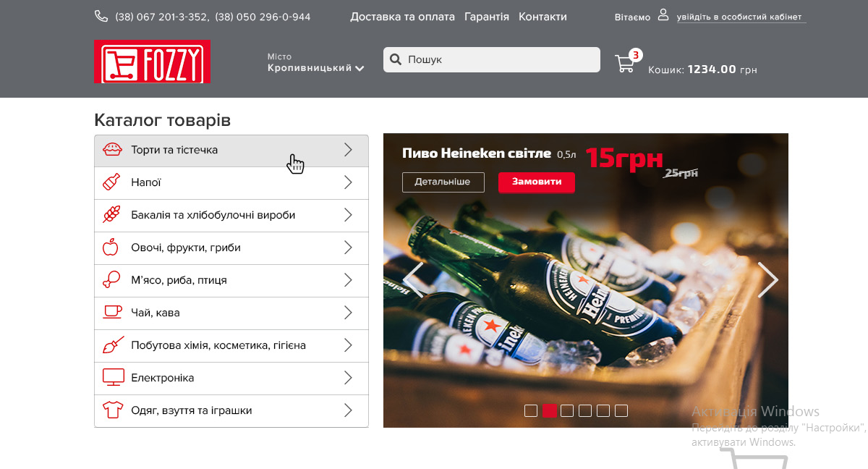Image resolution: width=868 pixels, height=469 pixels.
Task: Open Бакалія та хлібобулочні вироби category
Action: (x=231, y=216)
